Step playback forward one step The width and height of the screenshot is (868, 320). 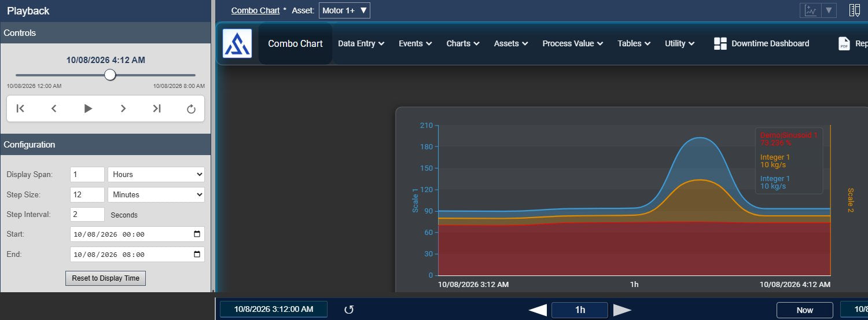click(x=123, y=108)
